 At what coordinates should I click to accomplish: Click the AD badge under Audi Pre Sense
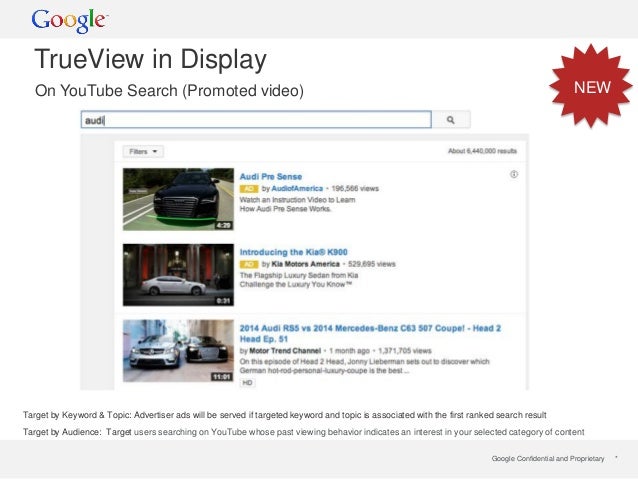tap(249, 188)
